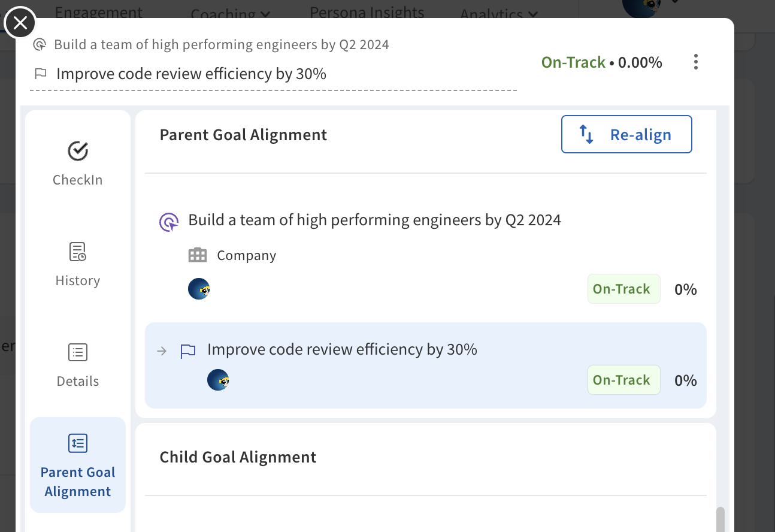This screenshot has width=775, height=532.
Task: Switch to the Details sidebar tab
Action: coord(78,364)
